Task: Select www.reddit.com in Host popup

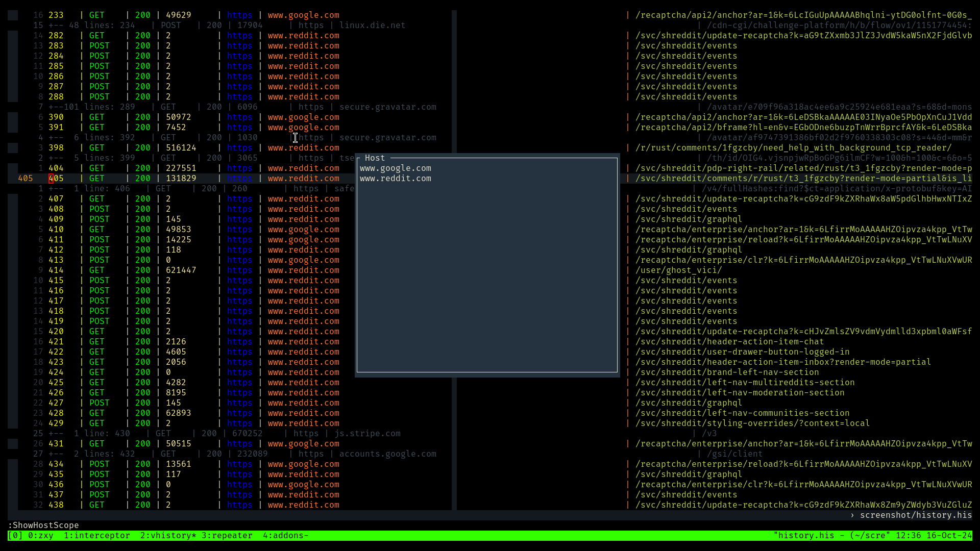Action: pos(395,179)
